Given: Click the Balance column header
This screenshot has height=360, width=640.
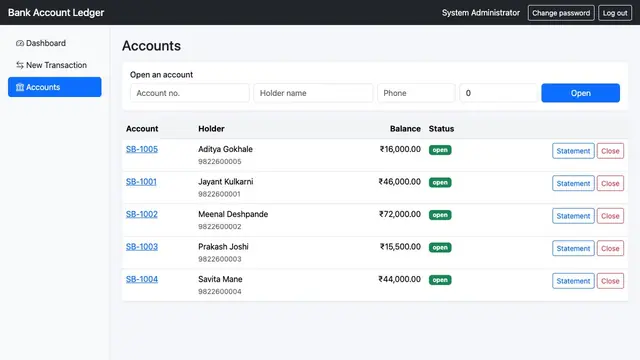Looking at the screenshot, I should tap(405, 129).
